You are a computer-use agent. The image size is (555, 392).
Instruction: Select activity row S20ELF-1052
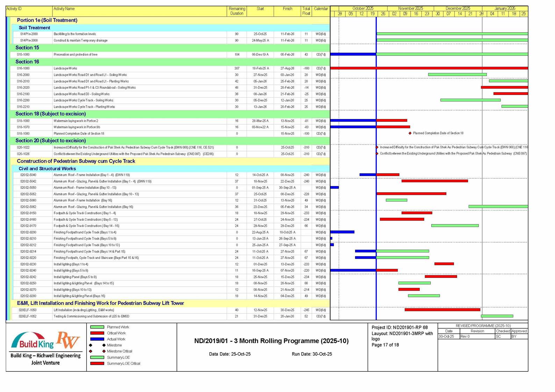(28, 317)
